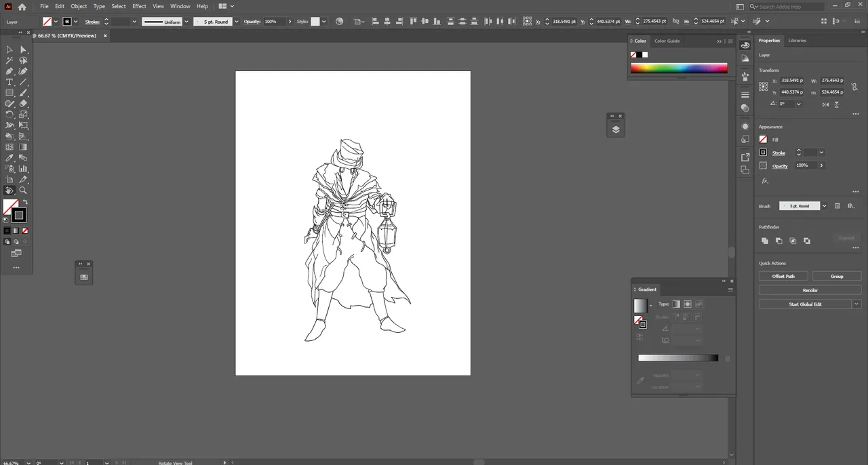Click the Offset Path button
This screenshot has width=868, height=465.
(783, 277)
